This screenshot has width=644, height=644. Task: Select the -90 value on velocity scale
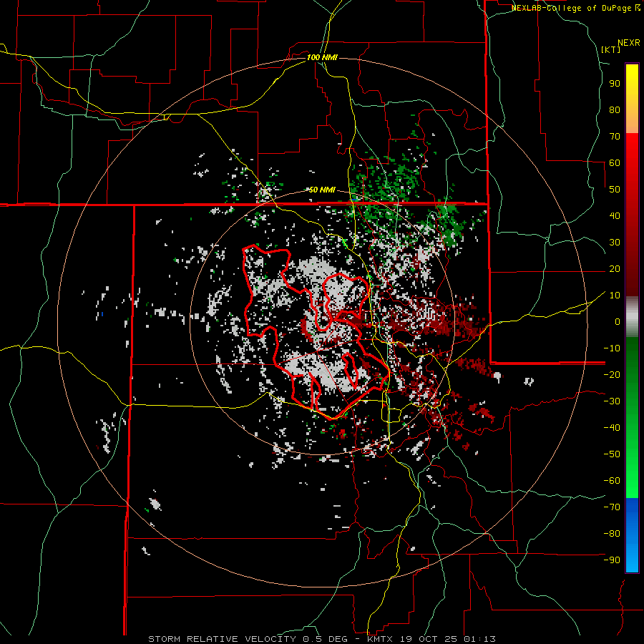[x=612, y=560]
